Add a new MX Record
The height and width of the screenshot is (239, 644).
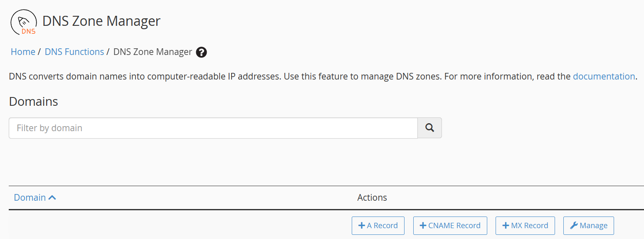coord(525,225)
